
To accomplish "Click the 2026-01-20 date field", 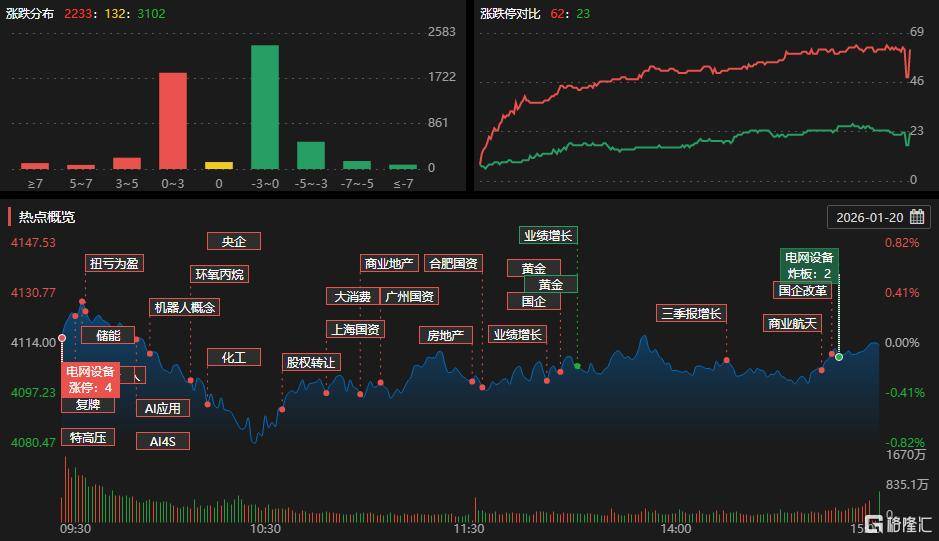I will 869,217.
